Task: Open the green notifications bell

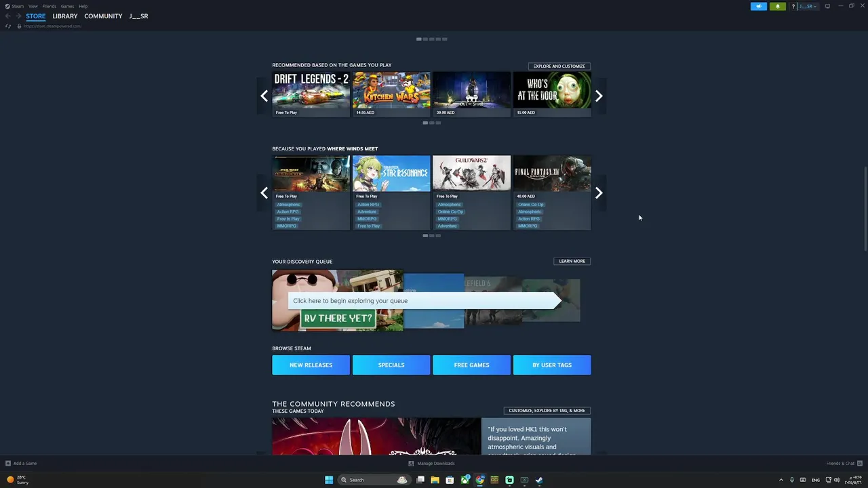Action: click(x=777, y=6)
